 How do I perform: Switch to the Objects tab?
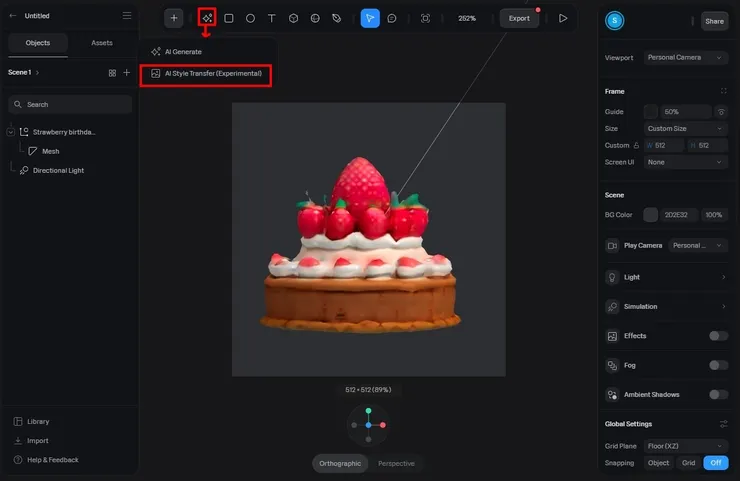point(38,43)
